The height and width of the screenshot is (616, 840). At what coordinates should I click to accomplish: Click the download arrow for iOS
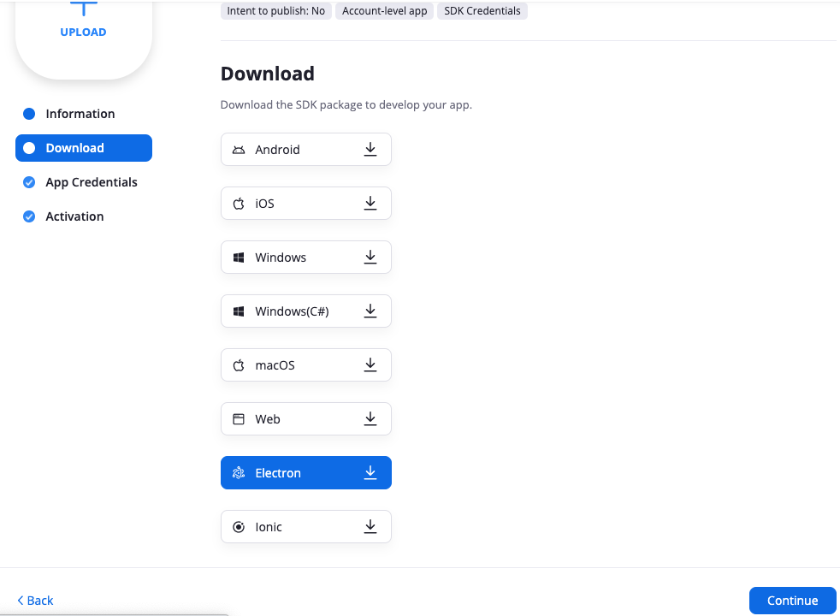coord(370,204)
